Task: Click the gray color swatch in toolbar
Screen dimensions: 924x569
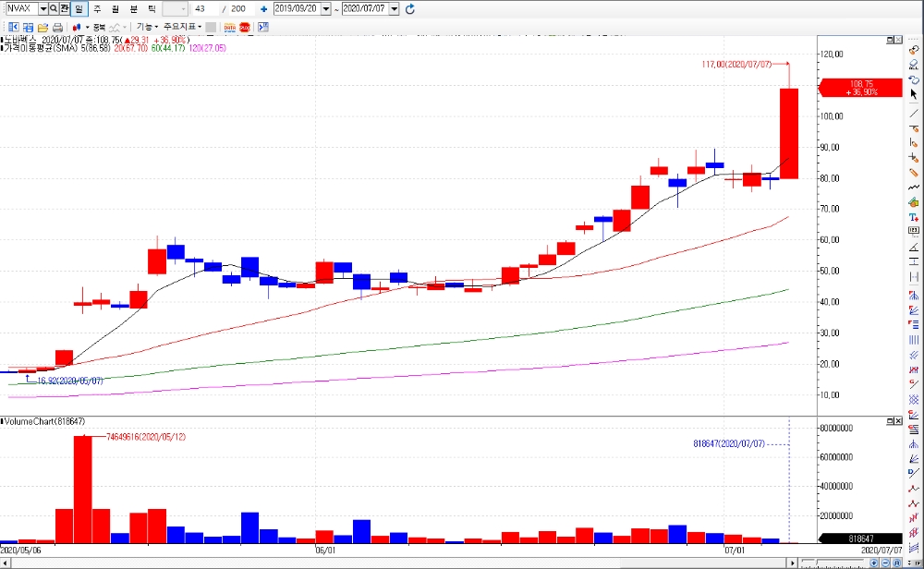Action: tap(211, 27)
